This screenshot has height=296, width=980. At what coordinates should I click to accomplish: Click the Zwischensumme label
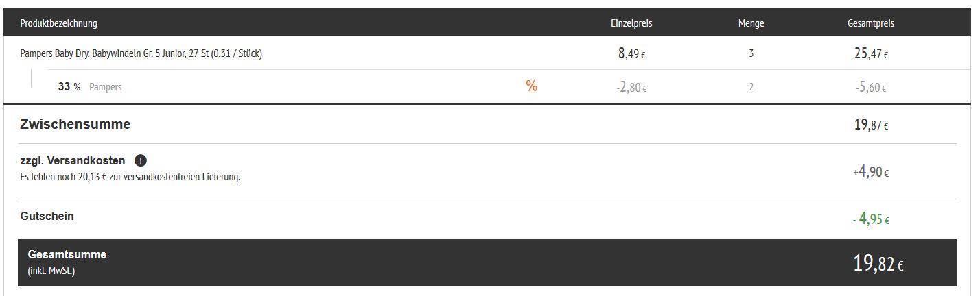(x=75, y=125)
